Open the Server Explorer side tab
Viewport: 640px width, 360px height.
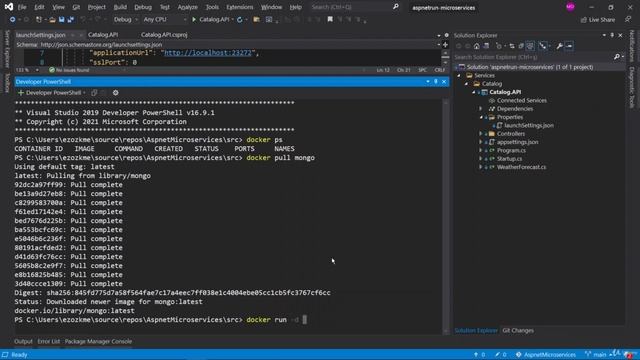(x=7, y=49)
